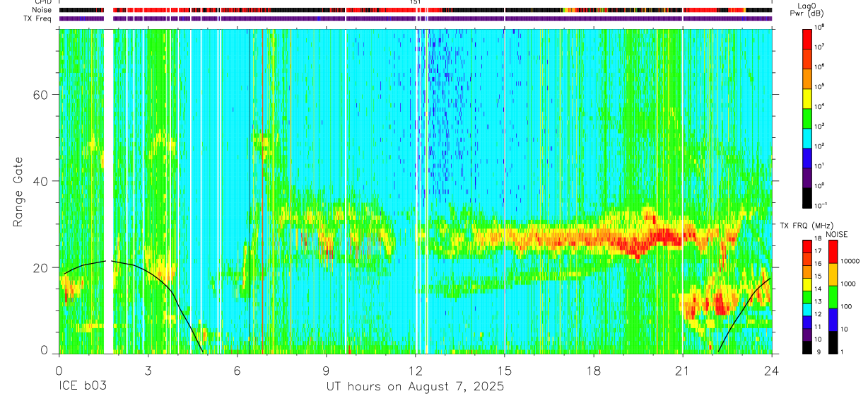The image size is (868, 401).
Task: Click the 40 tick on Range Gate axis
Action: coord(41,181)
